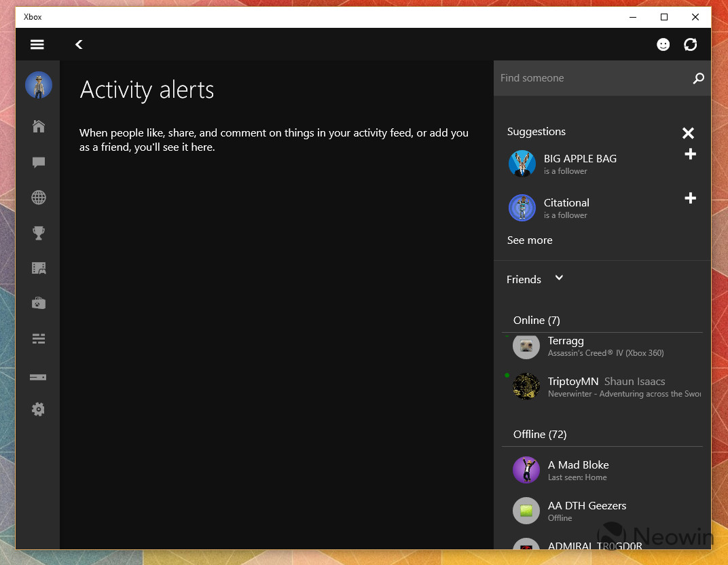Open the OneGuide list icon

pos(39,339)
